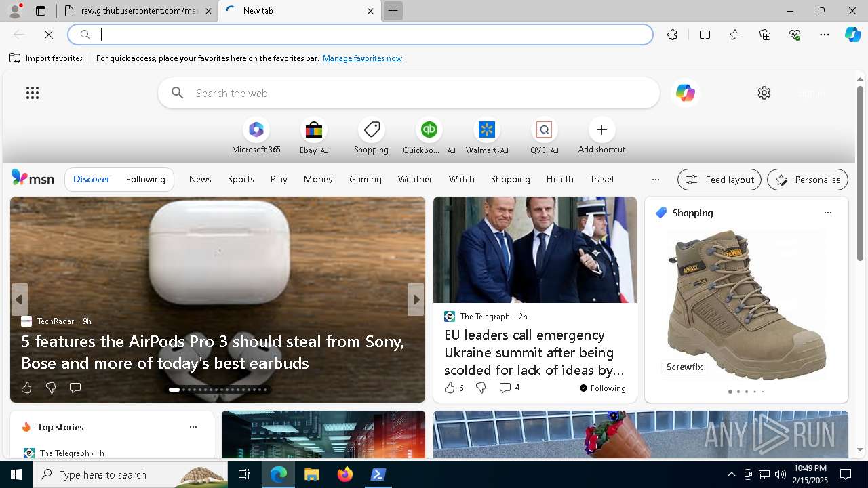Open Edge Settings and more menu
868x488 pixels.
click(x=825, y=35)
